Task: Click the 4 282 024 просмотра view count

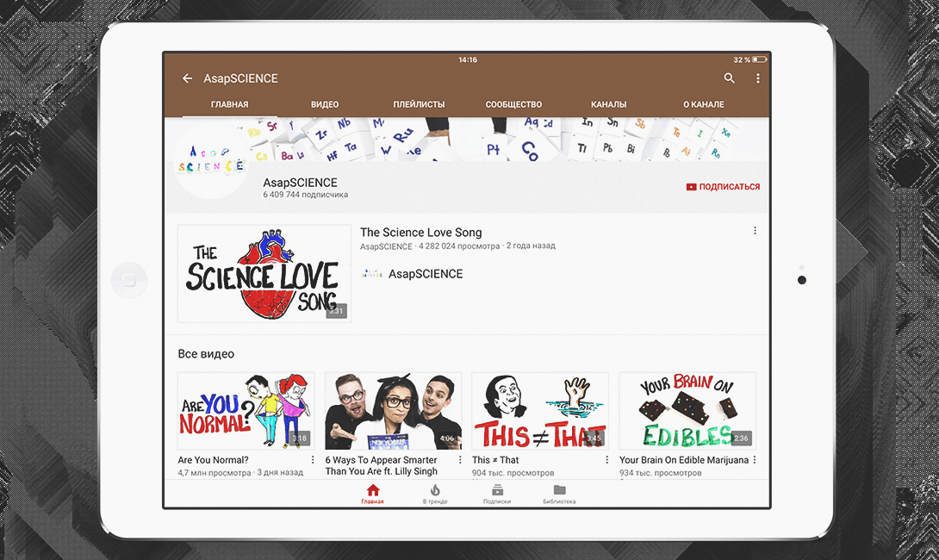Action: 459,246
